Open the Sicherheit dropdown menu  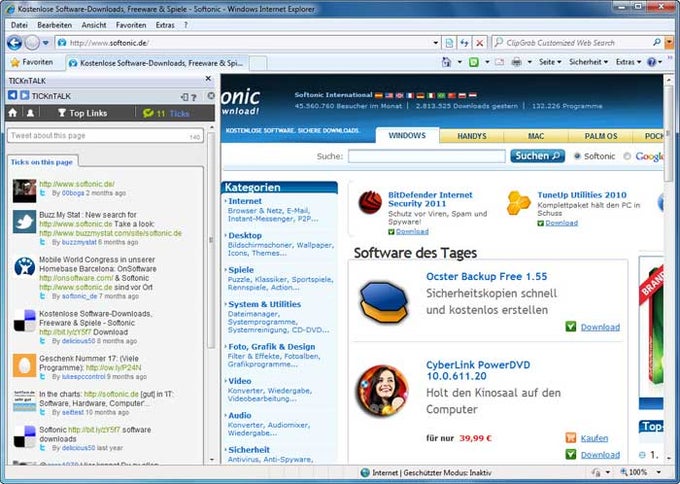[x=588, y=62]
